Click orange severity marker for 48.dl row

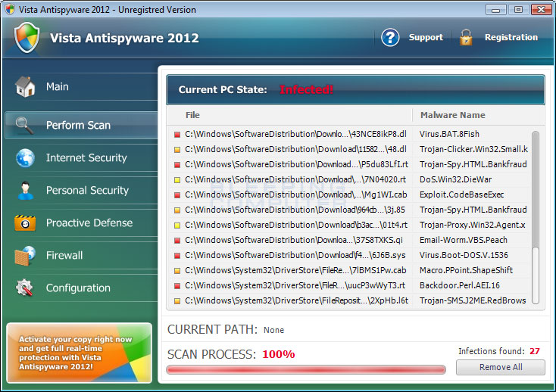(177, 150)
